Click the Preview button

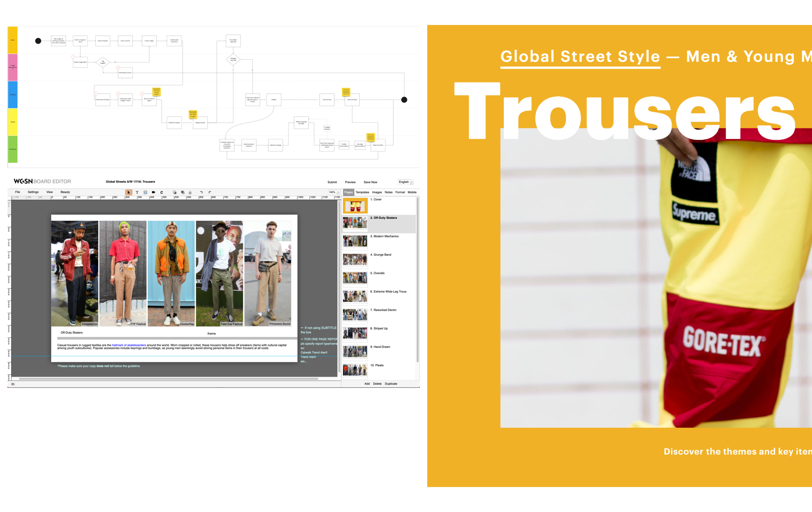coord(350,182)
